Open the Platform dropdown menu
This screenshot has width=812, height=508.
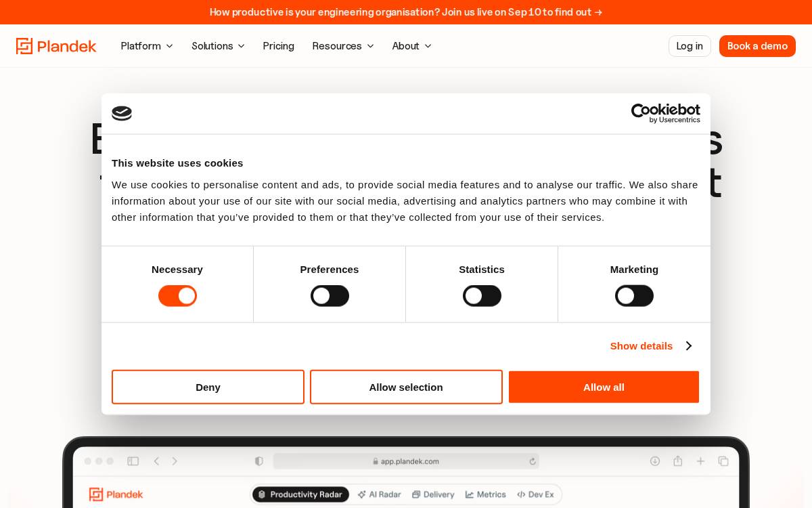(147, 46)
